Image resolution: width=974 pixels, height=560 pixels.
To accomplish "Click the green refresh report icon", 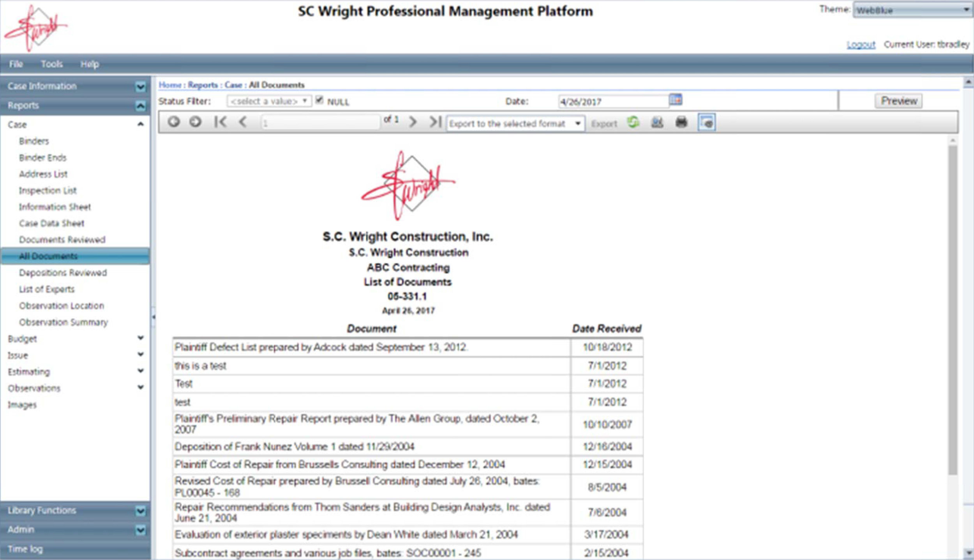I will [633, 122].
